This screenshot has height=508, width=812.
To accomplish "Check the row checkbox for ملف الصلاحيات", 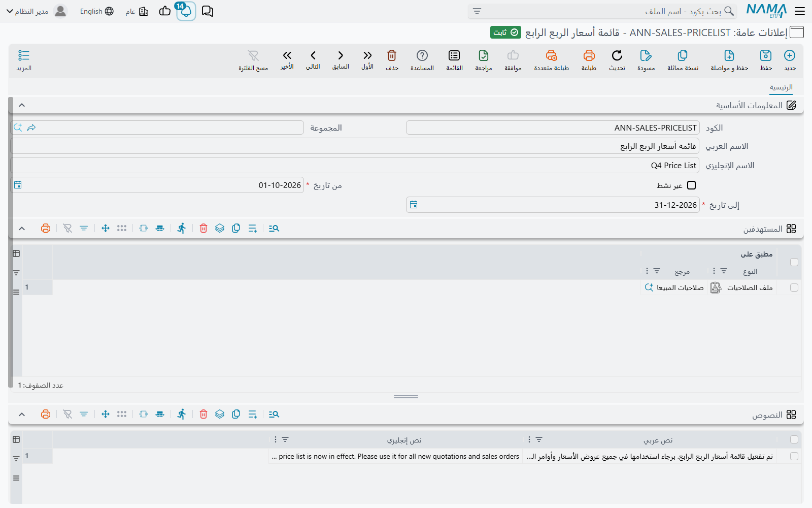I will pos(794,288).
